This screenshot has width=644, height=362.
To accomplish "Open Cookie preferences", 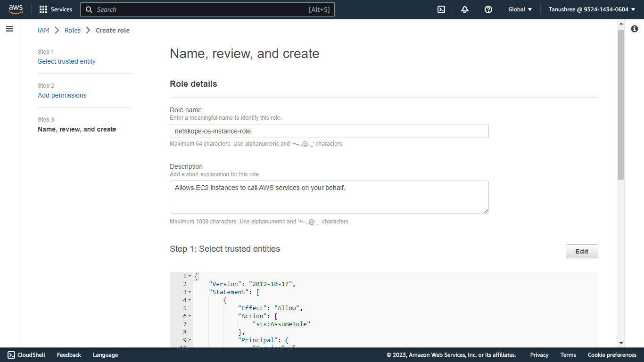I will pyautogui.click(x=612, y=355).
